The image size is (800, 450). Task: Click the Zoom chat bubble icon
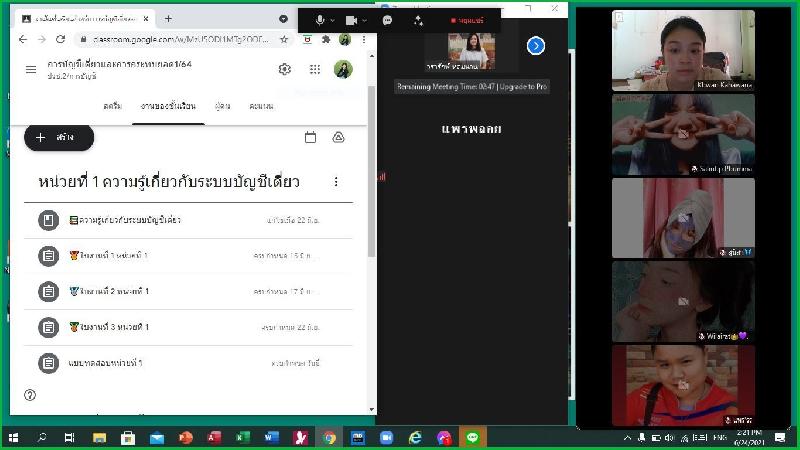point(387,20)
